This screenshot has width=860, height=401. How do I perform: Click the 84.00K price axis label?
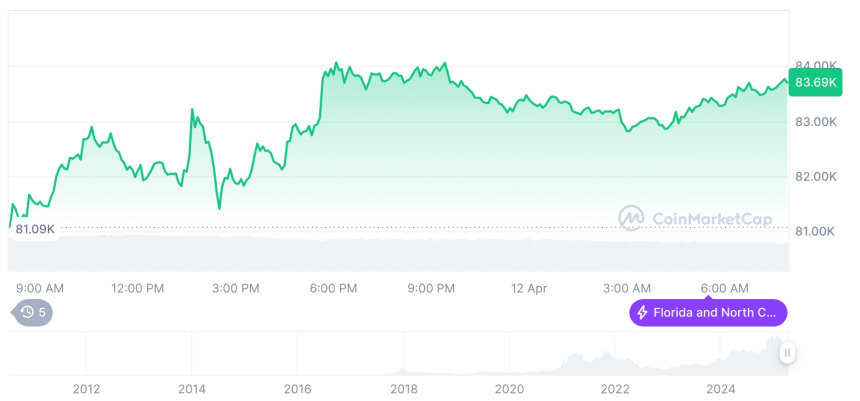pyautogui.click(x=813, y=66)
